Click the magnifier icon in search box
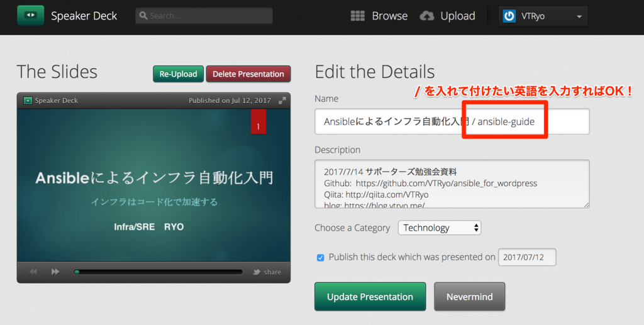 (x=143, y=16)
